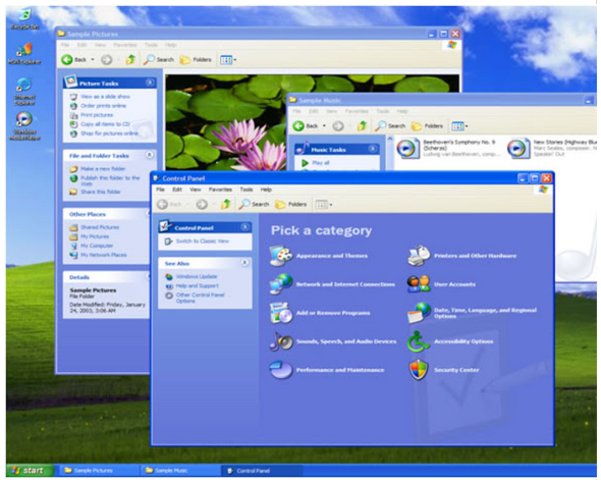Click Search in Control Panel toolbar
Screen dimensions: 601x480
[x=254, y=204]
